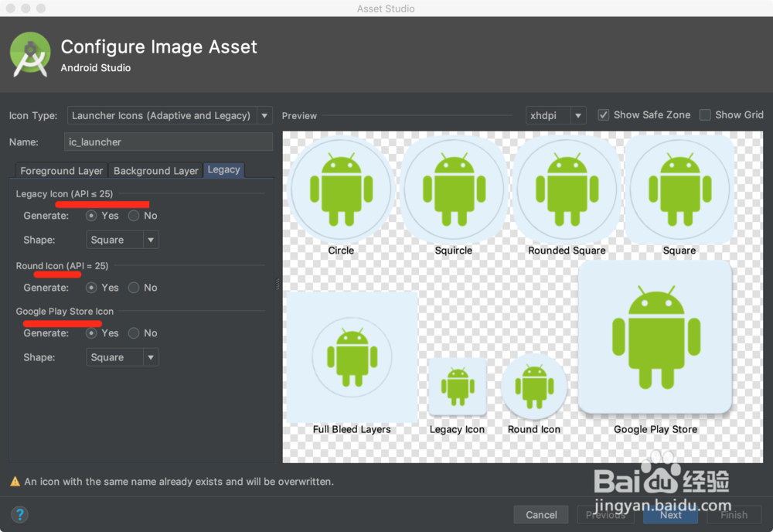Select the Circle icon preview
This screenshot has height=532, width=773.
tap(341, 189)
